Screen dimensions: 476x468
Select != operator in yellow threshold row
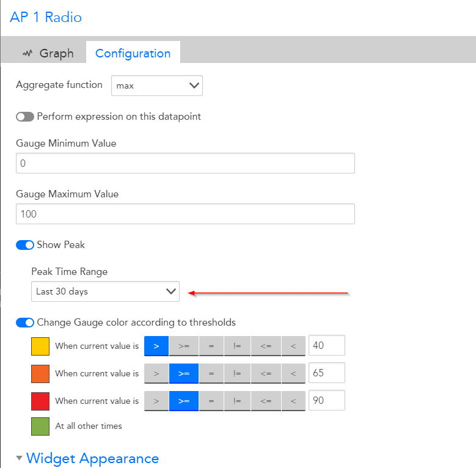[238, 346]
